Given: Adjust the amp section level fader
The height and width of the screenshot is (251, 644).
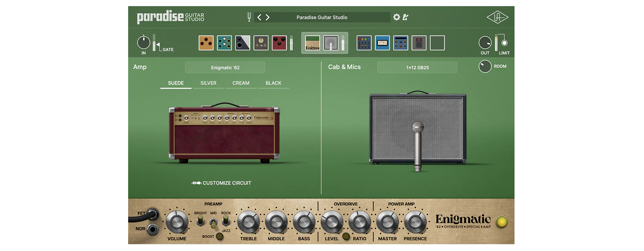Looking at the screenshot, I should point(343,43).
